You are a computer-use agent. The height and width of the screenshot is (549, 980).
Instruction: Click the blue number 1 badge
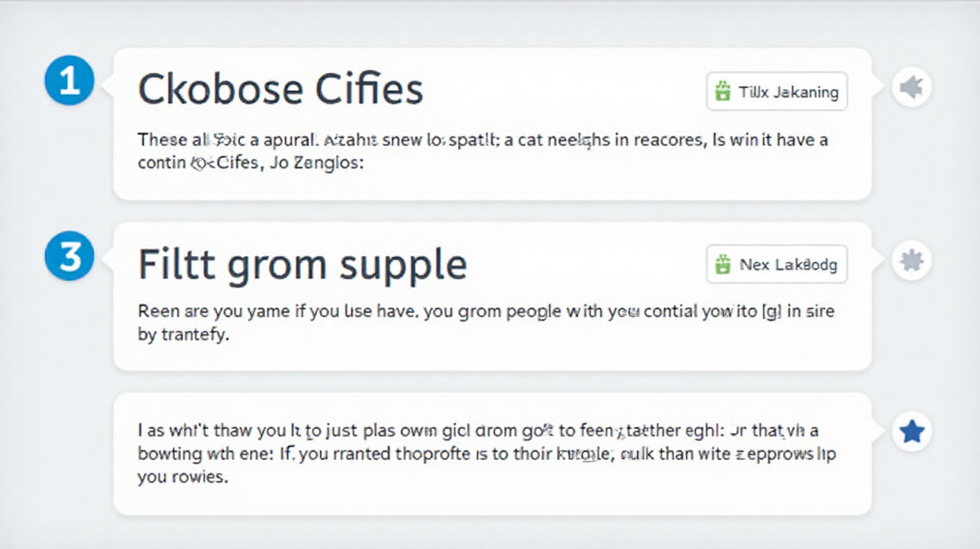[x=69, y=84]
